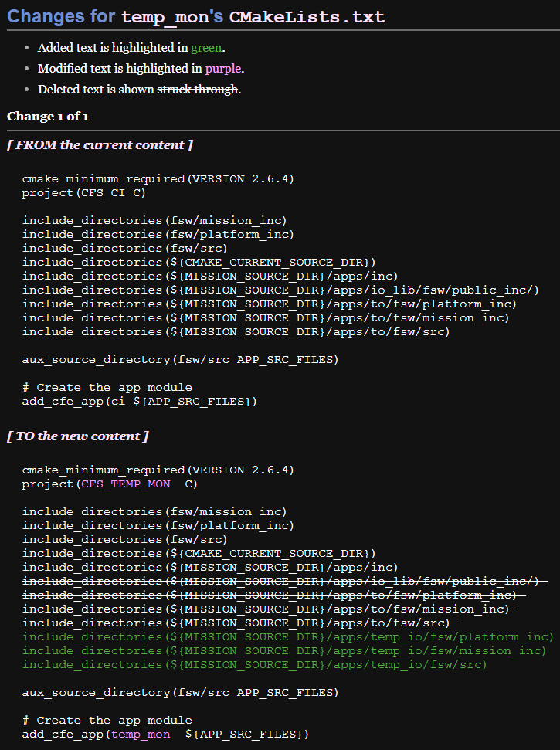The image size is (560, 750).
Task: Click the green temp_io/fsw/platform_inc added line
Action: pos(287,637)
